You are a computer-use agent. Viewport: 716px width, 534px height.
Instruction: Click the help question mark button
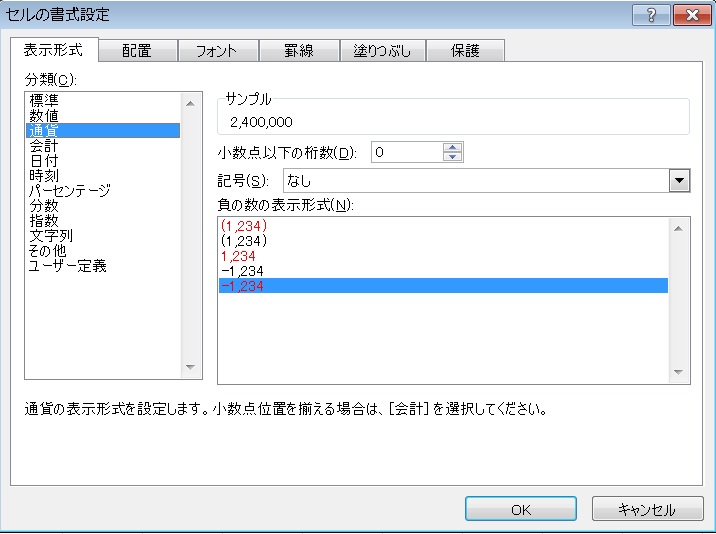pos(652,15)
